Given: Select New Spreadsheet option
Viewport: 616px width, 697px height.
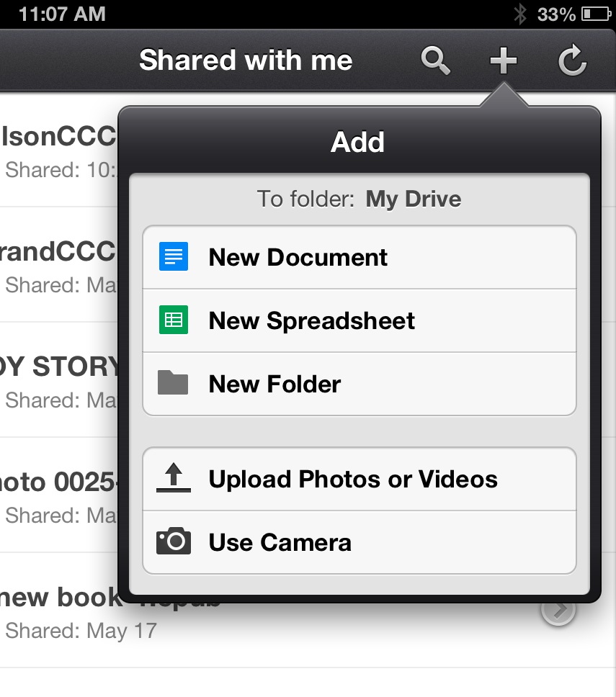Looking at the screenshot, I should point(360,320).
